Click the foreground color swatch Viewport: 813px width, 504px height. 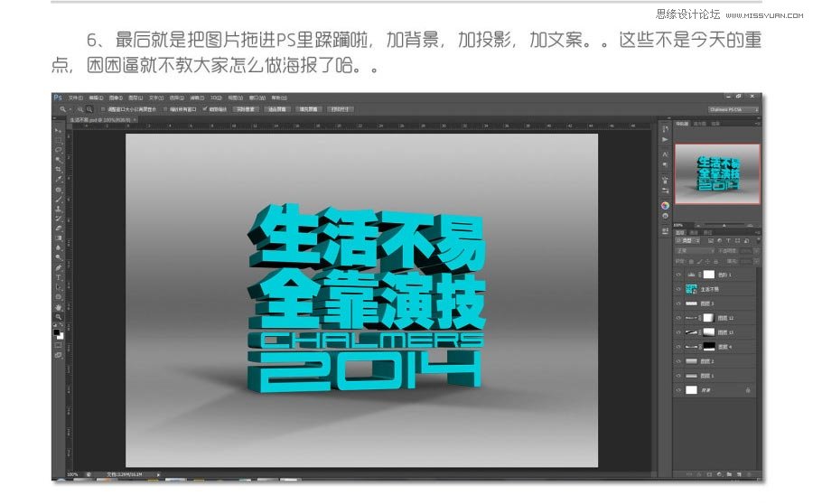pyautogui.click(x=56, y=333)
